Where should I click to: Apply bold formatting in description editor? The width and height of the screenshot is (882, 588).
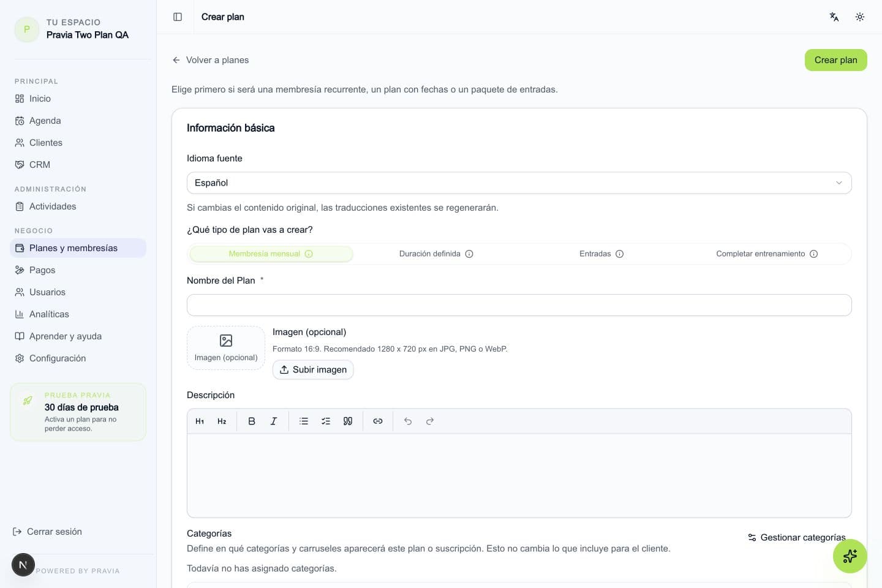[251, 421]
